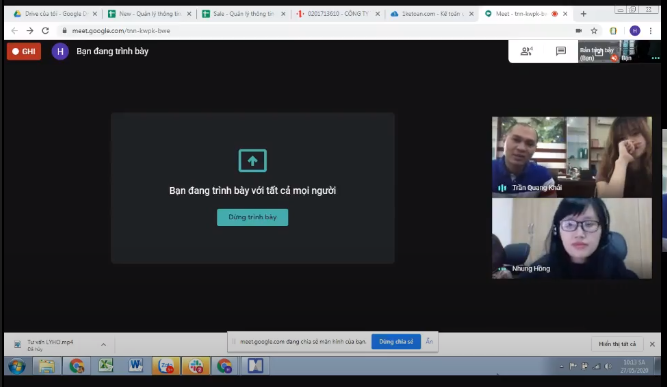667x387 pixels.
Task: Bookmark this page with star icon
Action: 594,31
